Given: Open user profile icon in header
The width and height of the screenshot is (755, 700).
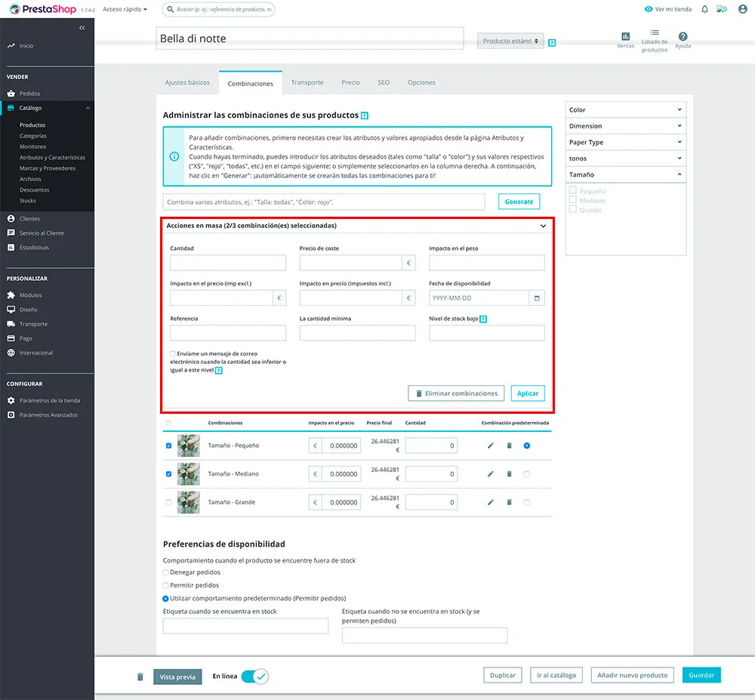Looking at the screenshot, I should pyautogui.click(x=742, y=9).
